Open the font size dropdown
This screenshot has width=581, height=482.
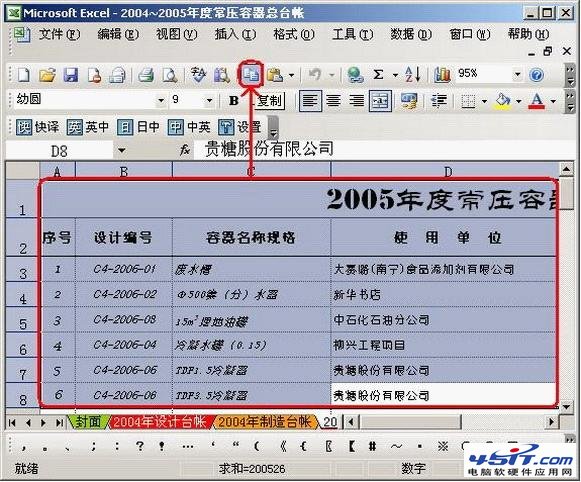coord(209,100)
